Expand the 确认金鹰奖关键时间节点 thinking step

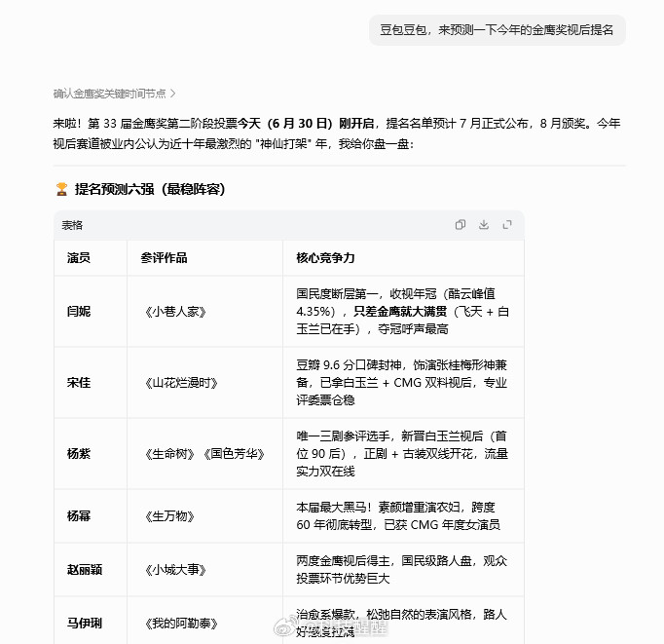(x=114, y=94)
